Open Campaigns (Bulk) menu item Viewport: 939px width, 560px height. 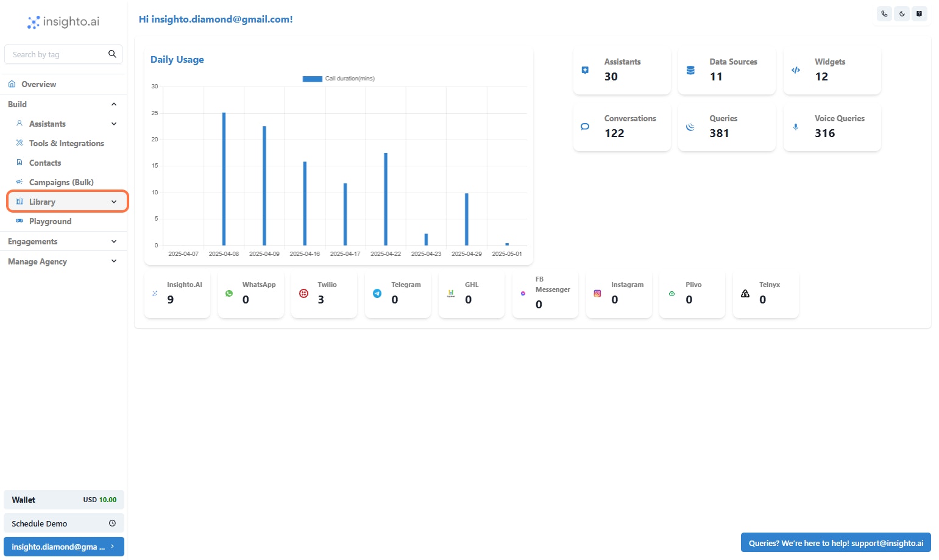(62, 182)
